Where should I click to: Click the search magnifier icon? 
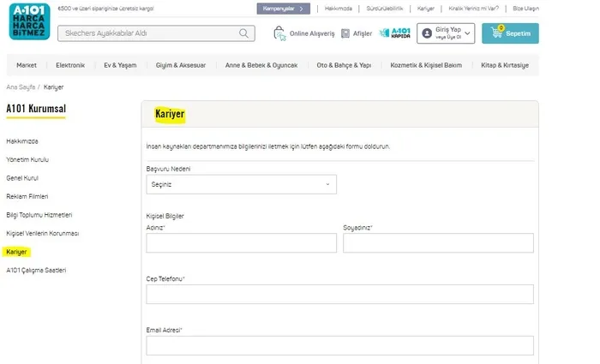tap(245, 33)
